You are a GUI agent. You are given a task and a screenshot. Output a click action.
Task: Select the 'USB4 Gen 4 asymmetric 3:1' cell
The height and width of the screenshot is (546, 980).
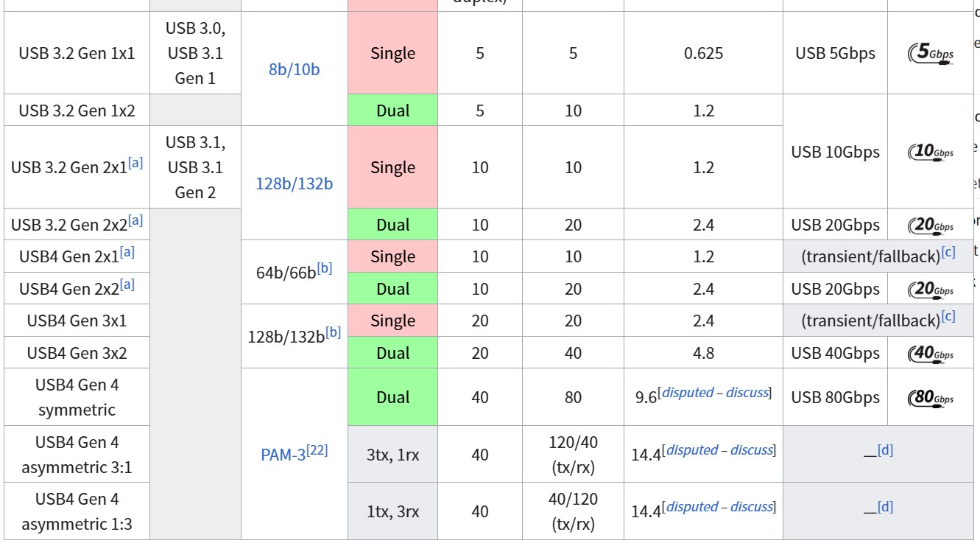pos(77,455)
